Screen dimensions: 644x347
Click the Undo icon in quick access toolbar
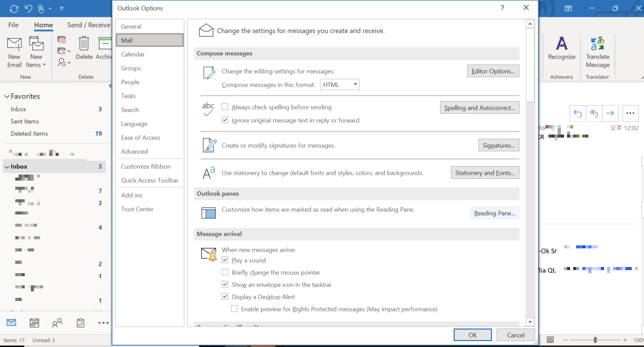coord(28,8)
